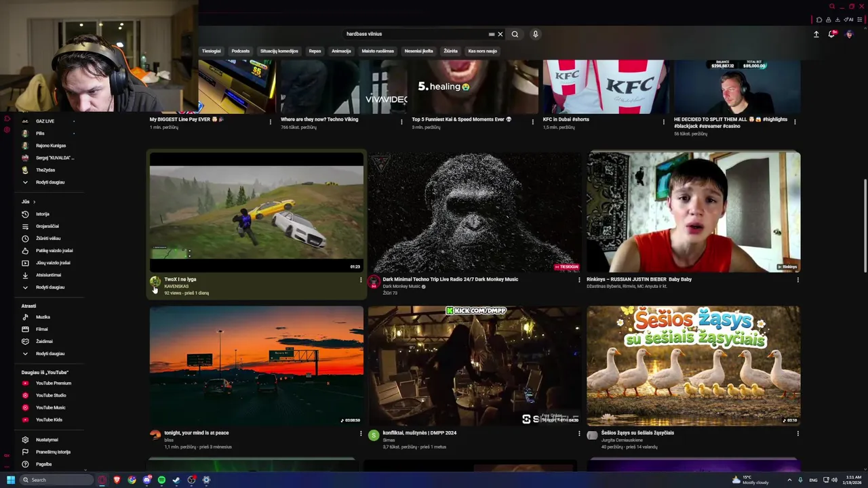Open Pagalba help
This screenshot has width=868, height=488.
(43, 464)
